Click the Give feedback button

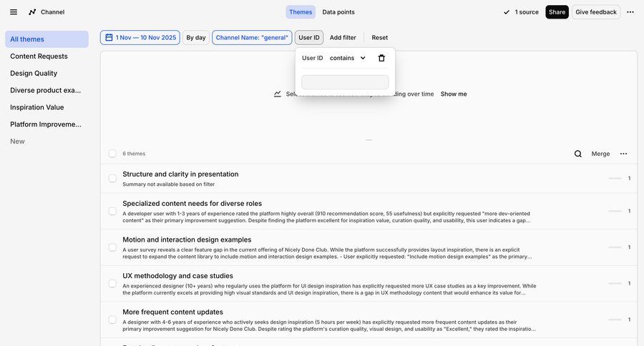tap(595, 12)
